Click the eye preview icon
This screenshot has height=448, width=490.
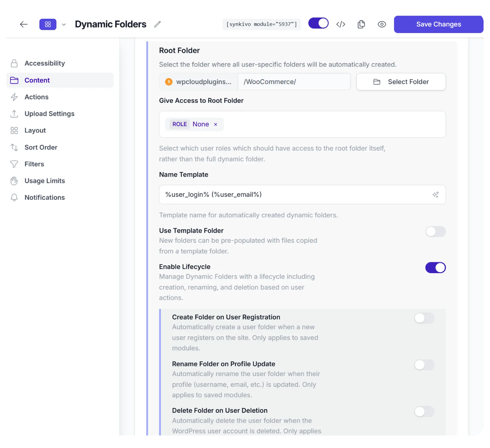point(382,24)
